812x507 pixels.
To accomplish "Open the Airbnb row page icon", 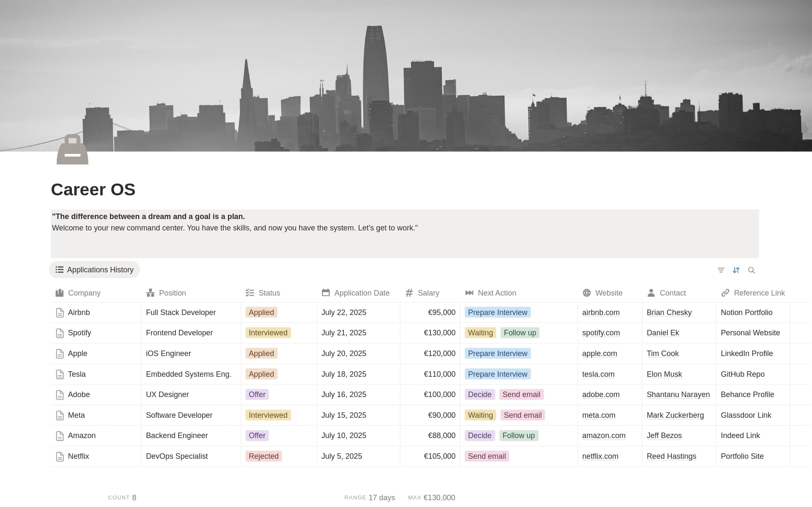I will click(x=60, y=312).
